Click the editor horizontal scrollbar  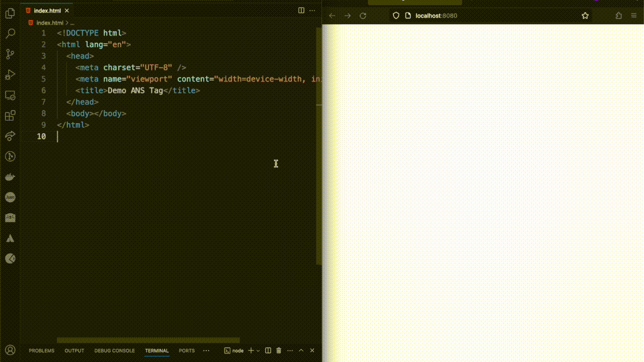148,340
